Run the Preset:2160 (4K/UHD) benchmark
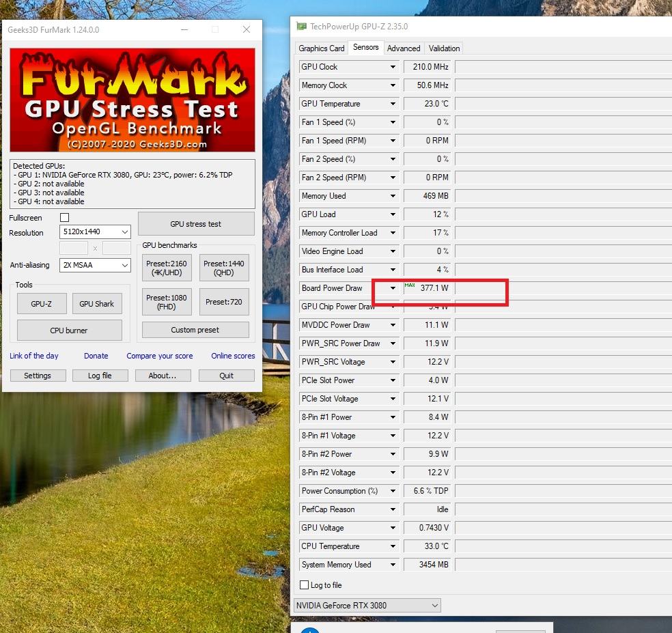 (167, 268)
